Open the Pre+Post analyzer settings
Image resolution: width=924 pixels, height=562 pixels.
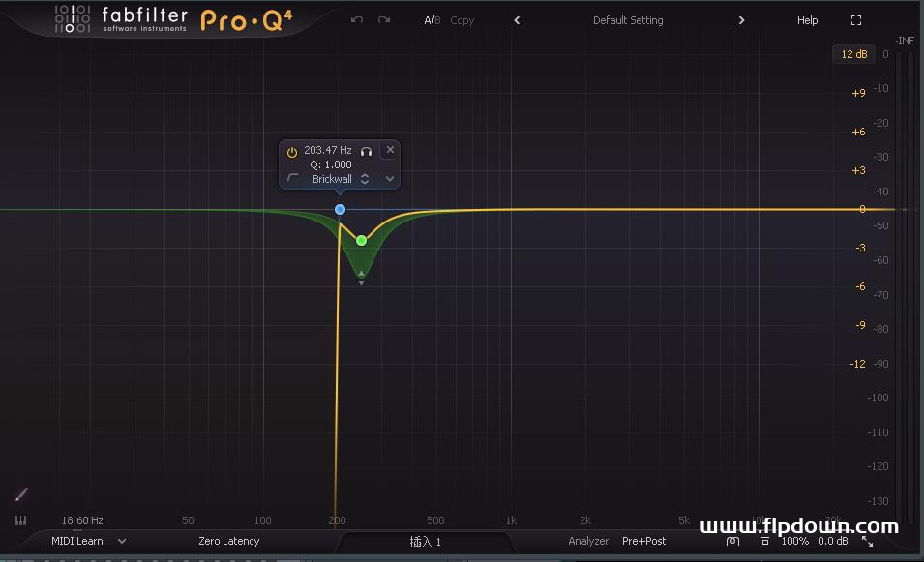[643, 541]
